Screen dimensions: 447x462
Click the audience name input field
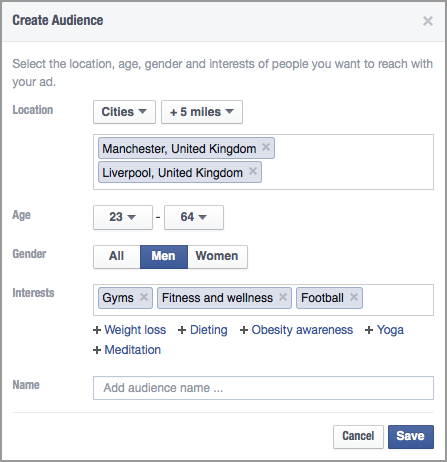click(x=263, y=388)
